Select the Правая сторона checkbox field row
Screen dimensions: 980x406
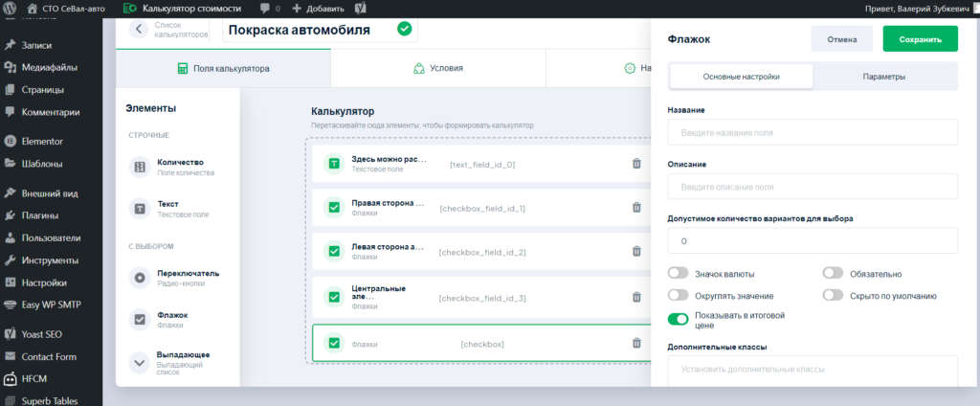click(481, 208)
